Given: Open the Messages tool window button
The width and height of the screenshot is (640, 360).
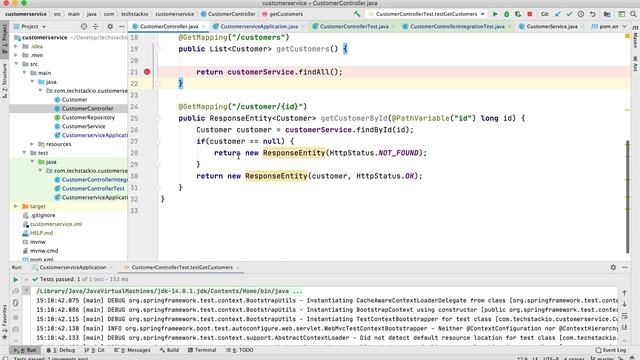Looking at the screenshot, I should point(132,350).
